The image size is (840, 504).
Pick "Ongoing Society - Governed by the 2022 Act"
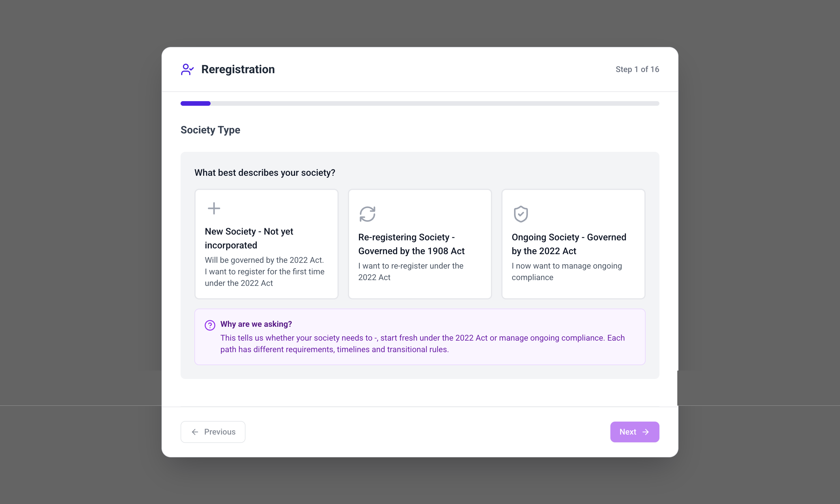573,244
